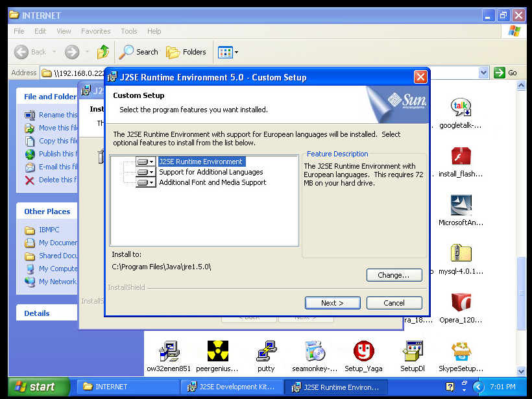This screenshot has width=532, height=399.
Task: Open the Additional Font and Media Support dropdown
Action: pos(145,183)
